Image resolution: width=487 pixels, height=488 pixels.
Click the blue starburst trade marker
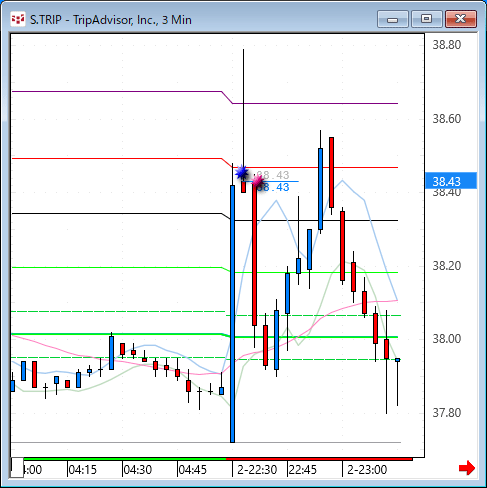[x=242, y=173]
